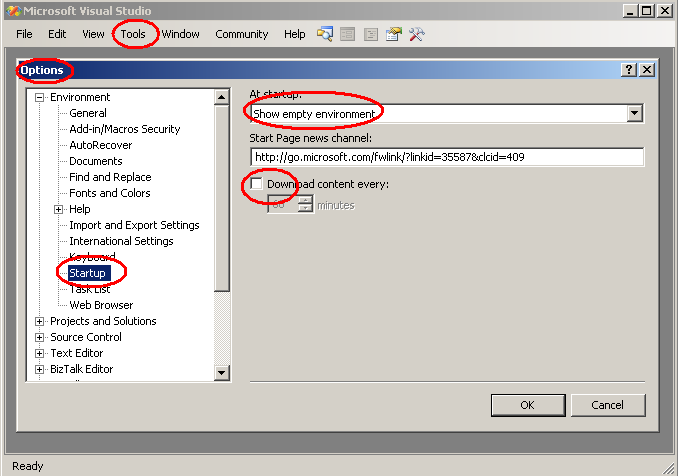Screen dimensions: 678x476
Task: Click the second grayed document toolbar icon
Action: click(x=371, y=34)
